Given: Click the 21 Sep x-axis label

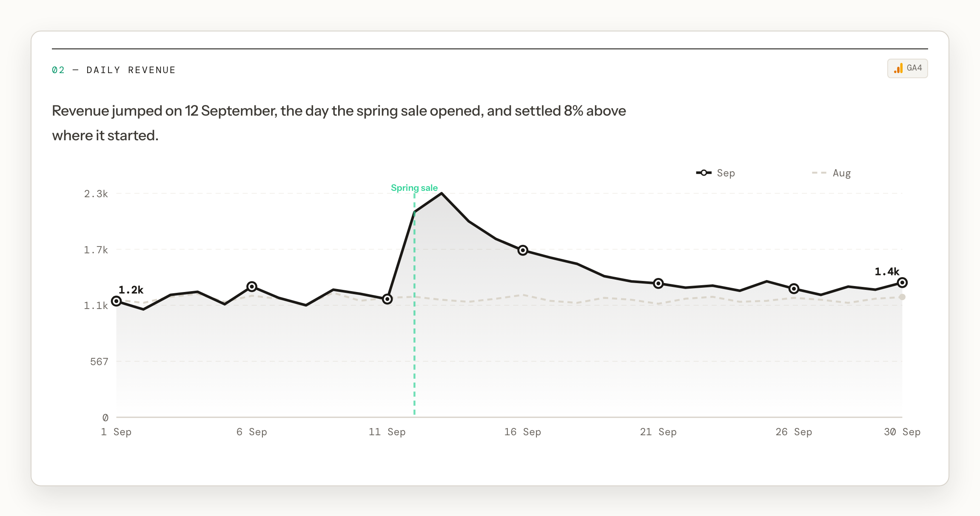Looking at the screenshot, I should (x=658, y=432).
